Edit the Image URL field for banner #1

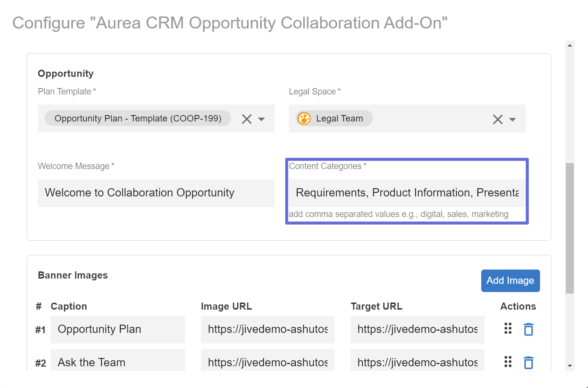coord(268,329)
